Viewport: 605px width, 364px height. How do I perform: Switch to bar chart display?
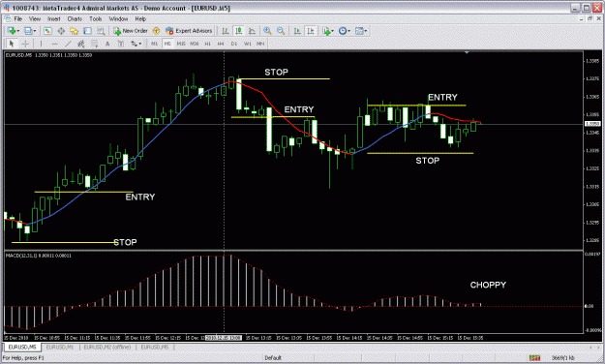pyautogui.click(x=225, y=31)
